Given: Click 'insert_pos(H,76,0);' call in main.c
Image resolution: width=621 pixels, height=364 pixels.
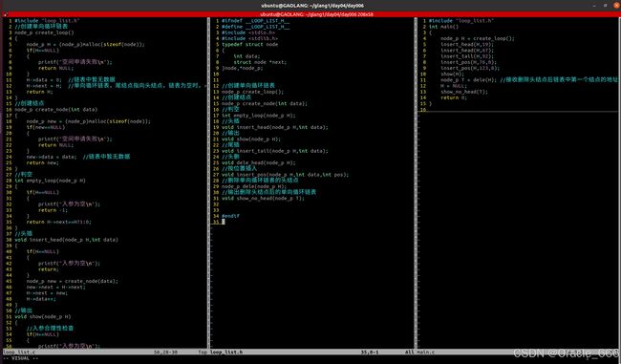Looking at the screenshot, I should (468, 62).
